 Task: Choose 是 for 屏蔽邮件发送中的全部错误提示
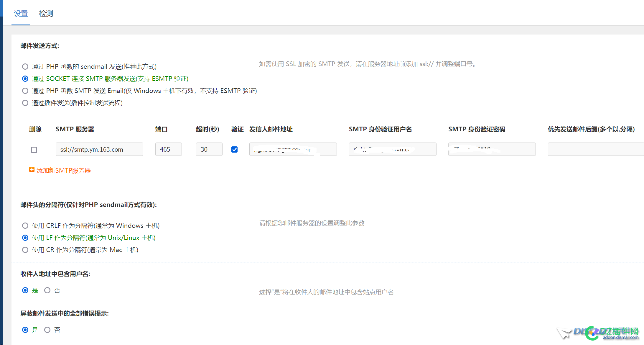(x=25, y=330)
